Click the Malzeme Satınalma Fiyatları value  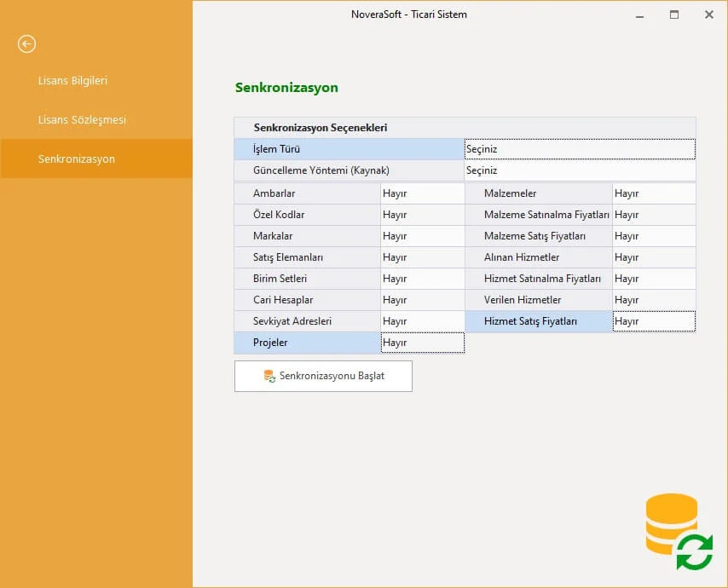point(653,215)
